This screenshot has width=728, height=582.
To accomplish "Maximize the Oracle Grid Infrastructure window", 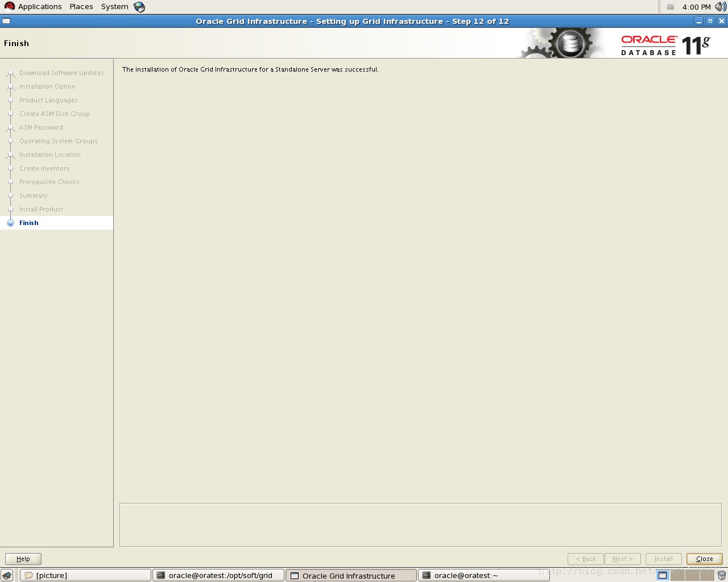I will pyautogui.click(x=710, y=21).
